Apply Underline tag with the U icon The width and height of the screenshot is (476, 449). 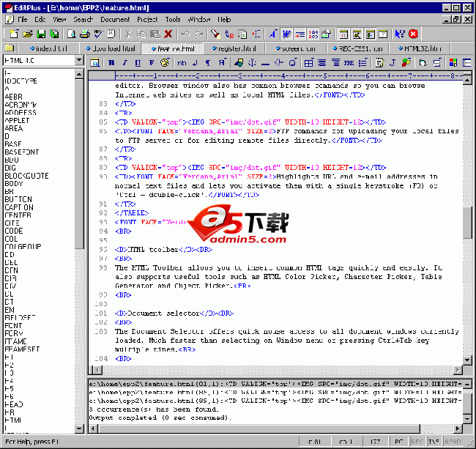138,63
